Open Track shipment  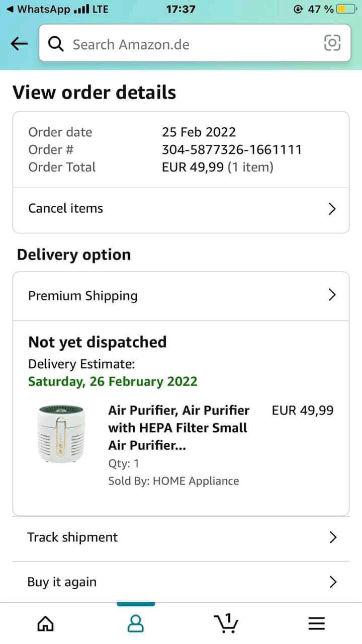click(72, 537)
